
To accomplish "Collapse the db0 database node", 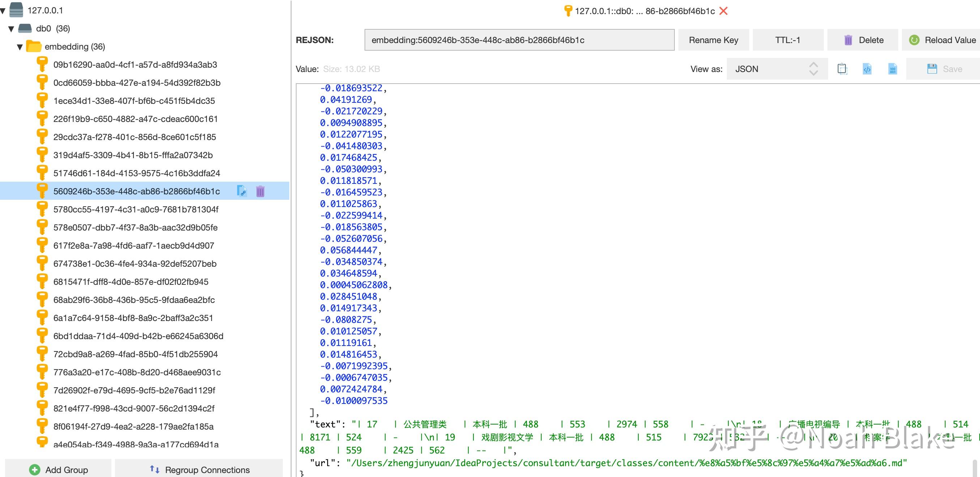I will click(x=11, y=29).
